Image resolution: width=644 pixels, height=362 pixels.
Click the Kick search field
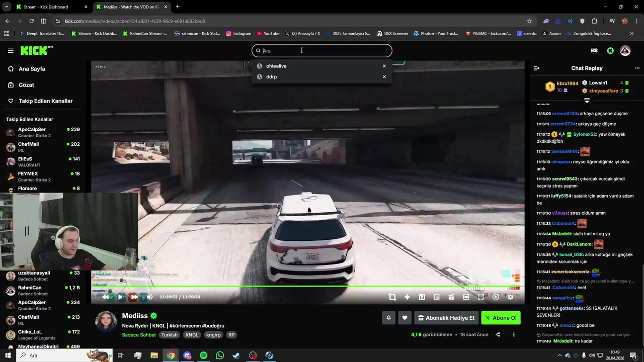point(322,51)
